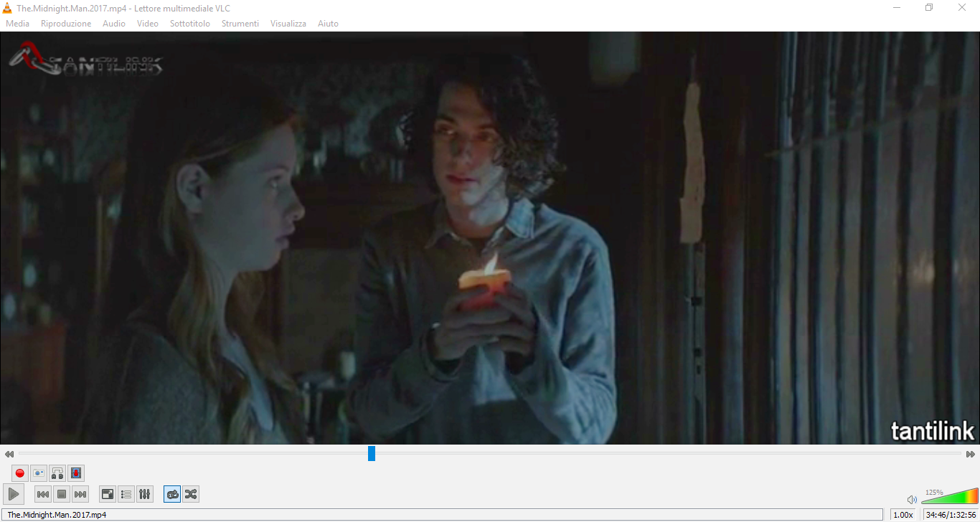Go to previous media in playlist
Screen dimensions: 980x522
(x=43, y=494)
